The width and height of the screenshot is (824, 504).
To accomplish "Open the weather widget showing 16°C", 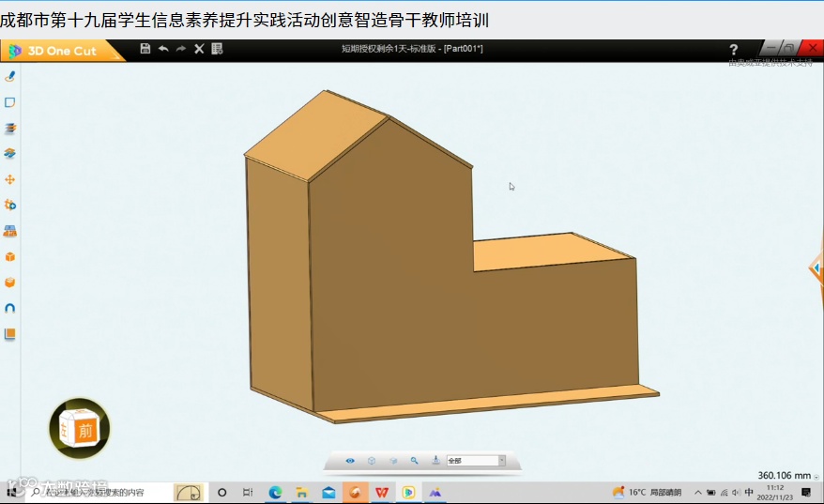I will pyautogui.click(x=647, y=493).
